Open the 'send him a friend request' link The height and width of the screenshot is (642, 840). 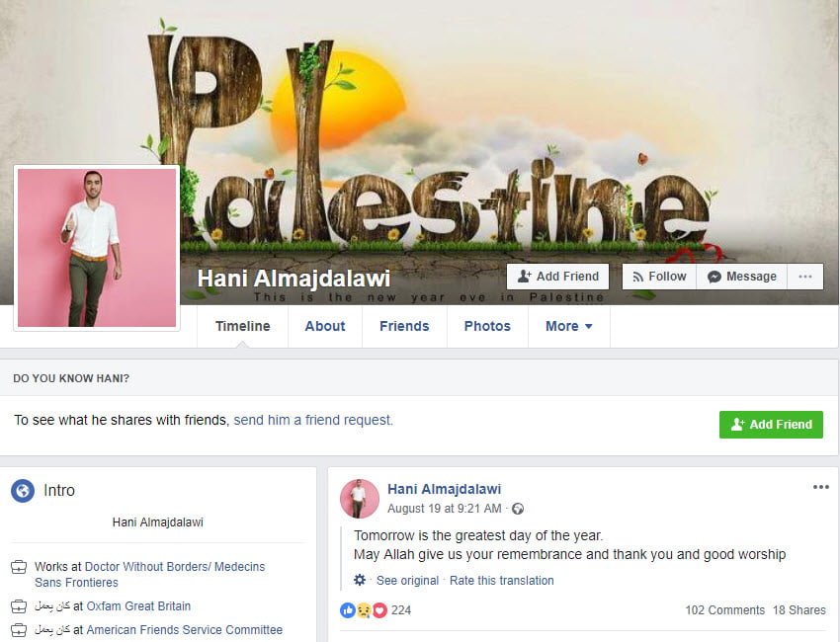pos(313,420)
